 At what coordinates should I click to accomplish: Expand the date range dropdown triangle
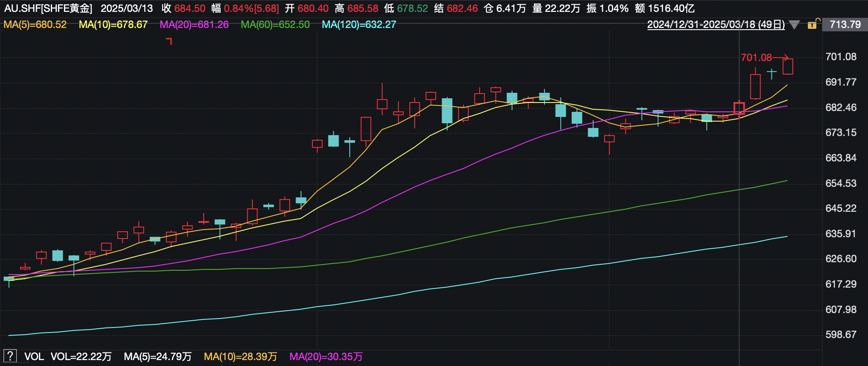point(794,25)
